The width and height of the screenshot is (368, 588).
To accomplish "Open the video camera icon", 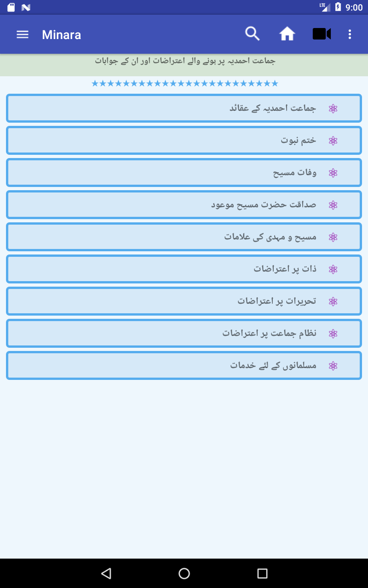I will 322,34.
